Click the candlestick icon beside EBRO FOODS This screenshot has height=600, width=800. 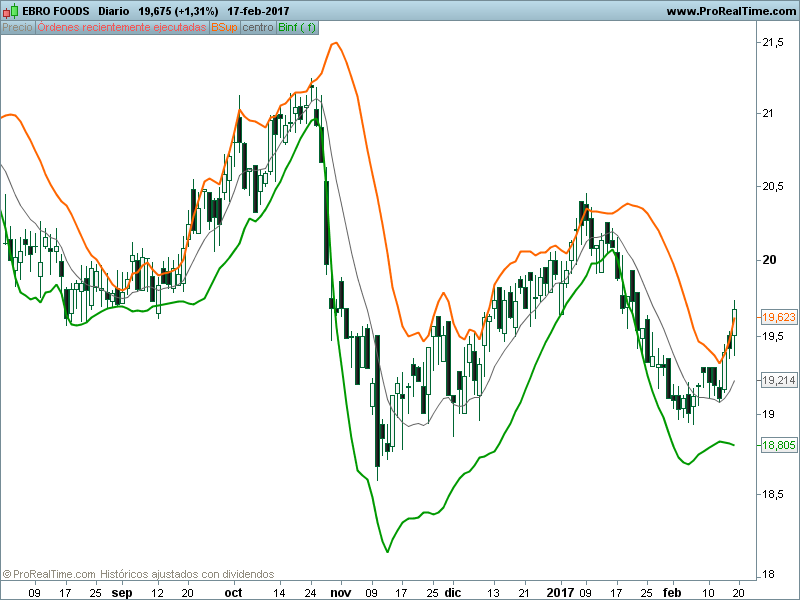coord(10,11)
